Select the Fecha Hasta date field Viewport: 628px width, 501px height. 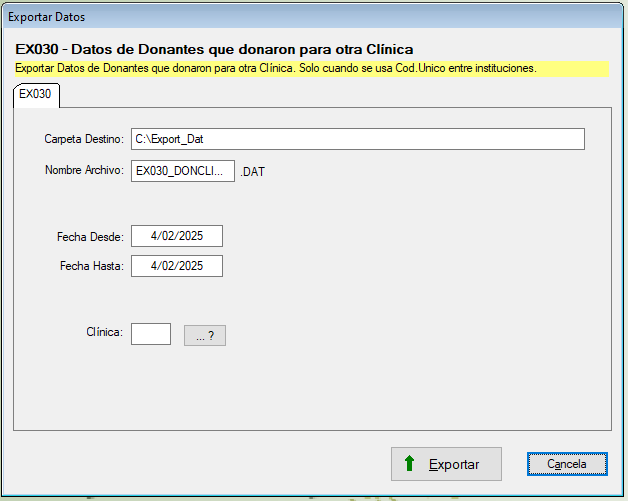[176, 266]
